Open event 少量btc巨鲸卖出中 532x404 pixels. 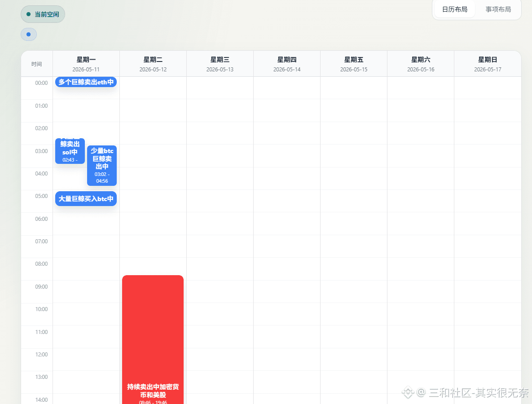(x=102, y=166)
